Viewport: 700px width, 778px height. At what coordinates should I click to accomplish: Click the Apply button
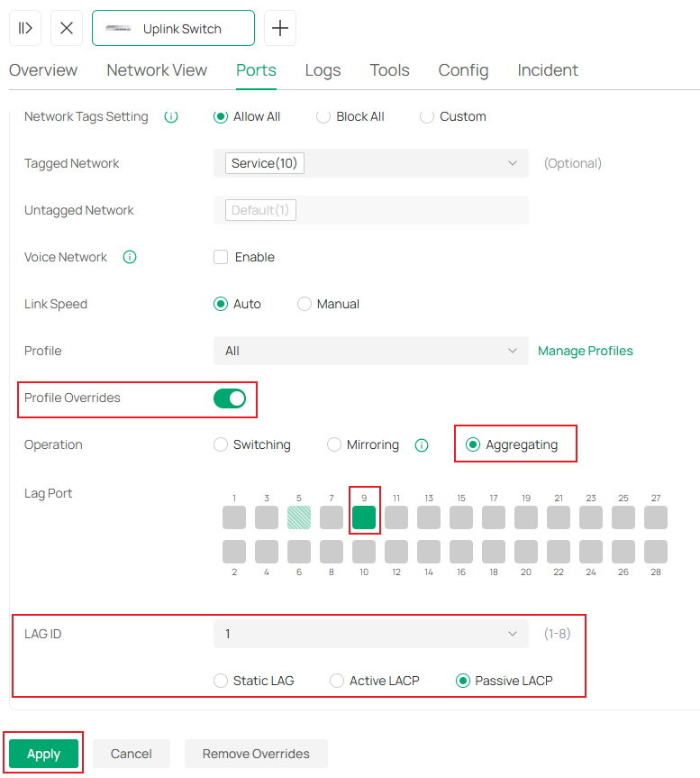pyautogui.click(x=43, y=754)
